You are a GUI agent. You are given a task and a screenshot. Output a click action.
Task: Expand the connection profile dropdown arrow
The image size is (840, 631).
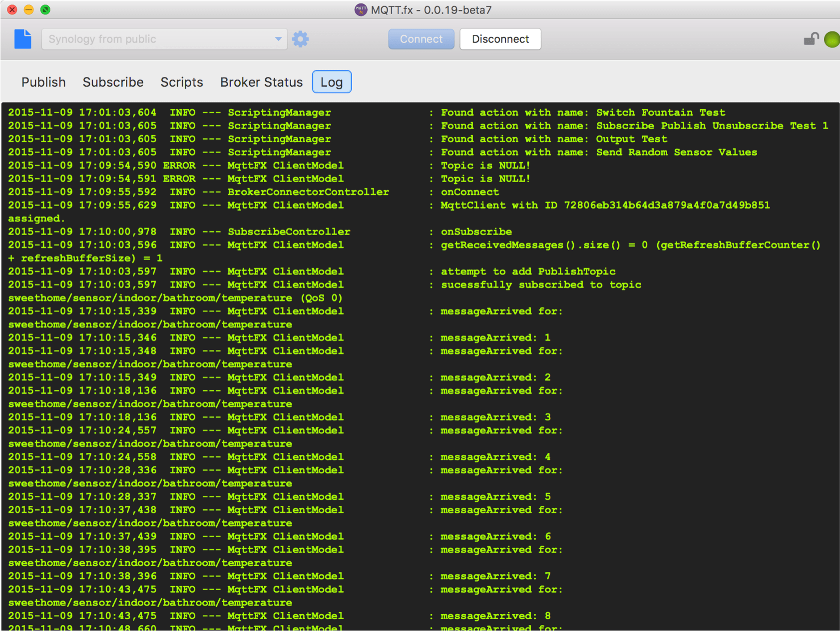pos(278,39)
